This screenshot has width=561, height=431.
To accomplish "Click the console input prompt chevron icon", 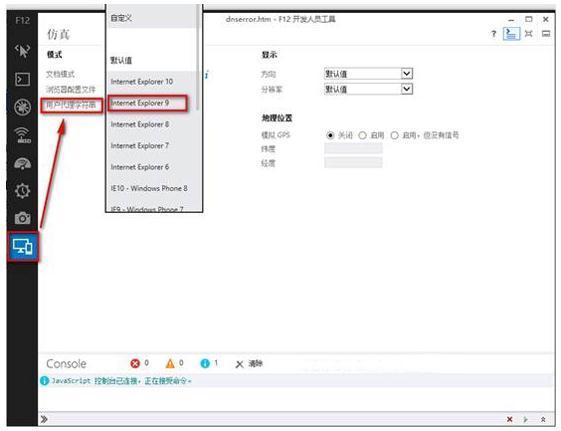I will [x=44, y=419].
